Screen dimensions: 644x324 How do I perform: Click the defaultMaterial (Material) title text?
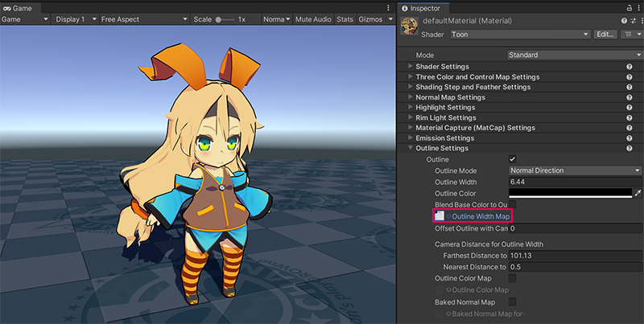click(469, 21)
